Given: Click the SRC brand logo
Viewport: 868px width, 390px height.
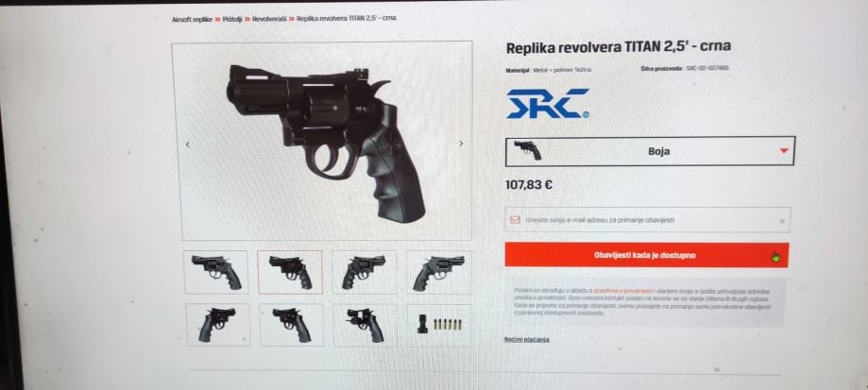Looking at the screenshot, I should pyautogui.click(x=548, y=104).
